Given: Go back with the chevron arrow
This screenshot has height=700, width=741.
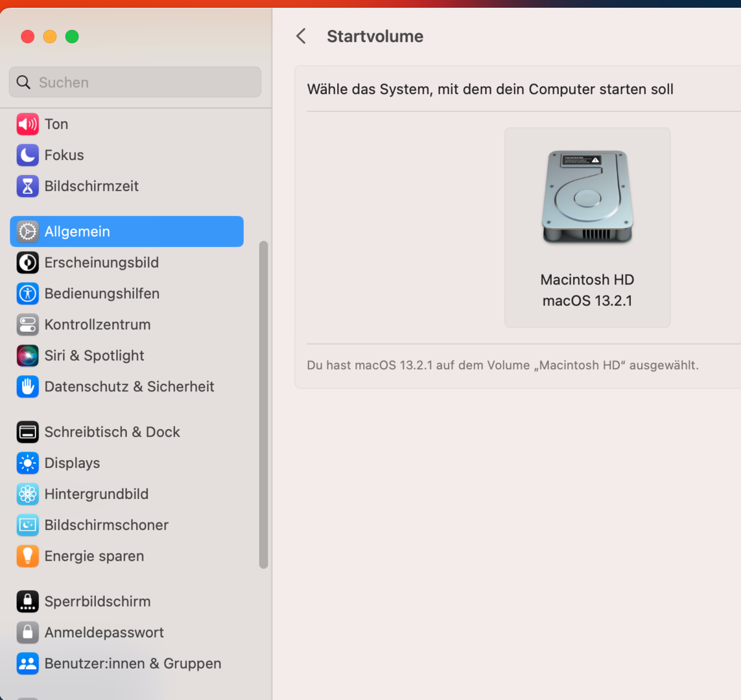Looking at the screenshot, I should point(301,36).
